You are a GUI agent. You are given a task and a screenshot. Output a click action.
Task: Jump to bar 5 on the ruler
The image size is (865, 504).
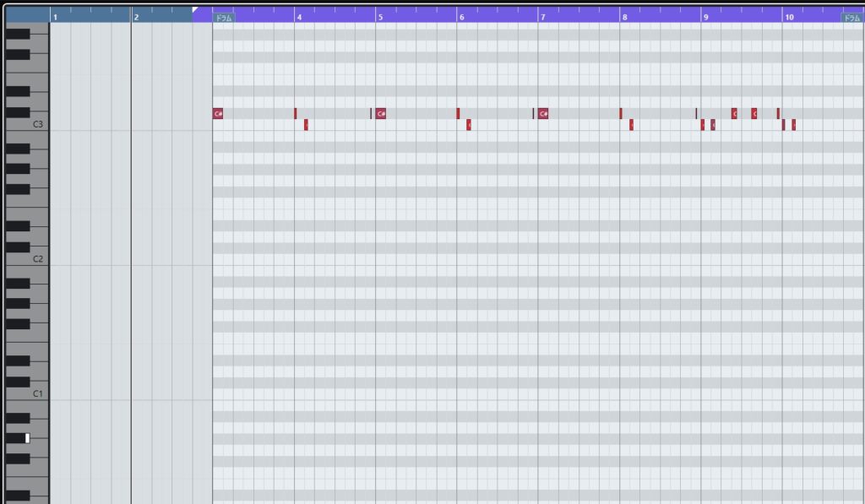[380, 16]
